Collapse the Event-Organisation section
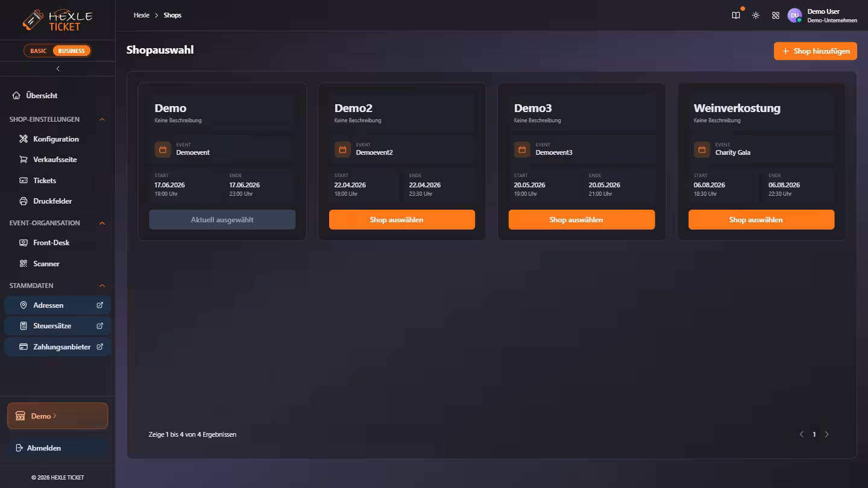The height and width of the screenshot is (488, 868). point(102,223)
